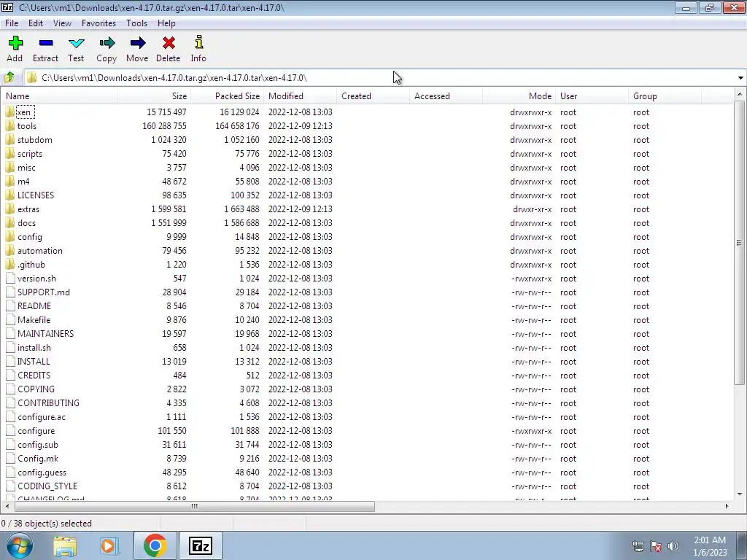Sort by the Size column header

[x=155, y=96]
